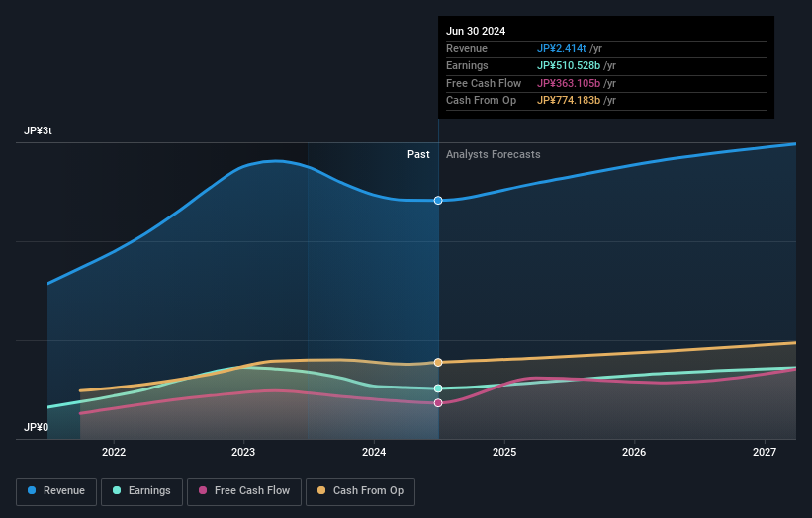The image size is (812, 518).
Task: Click the teal Earnings data point marker
Action: coord(438,388)
